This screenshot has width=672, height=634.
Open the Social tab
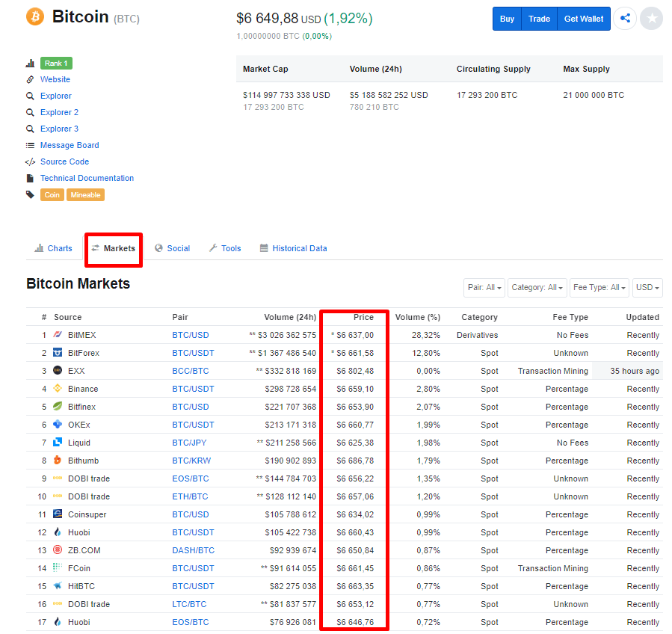[172, 248]
